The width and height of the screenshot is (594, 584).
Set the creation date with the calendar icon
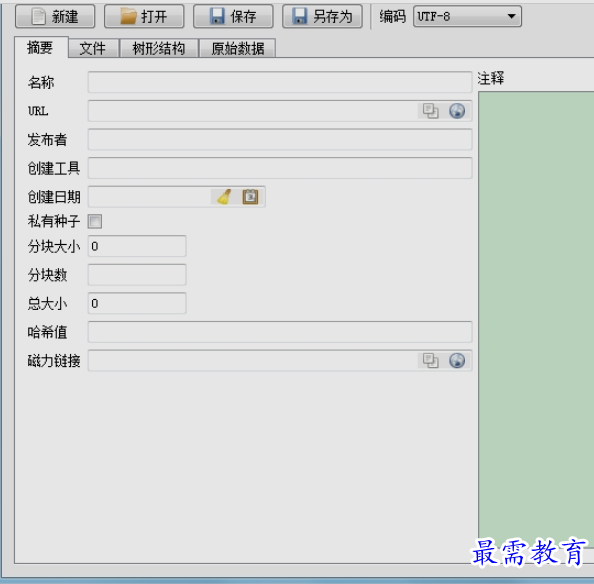(x=250, y=197)
